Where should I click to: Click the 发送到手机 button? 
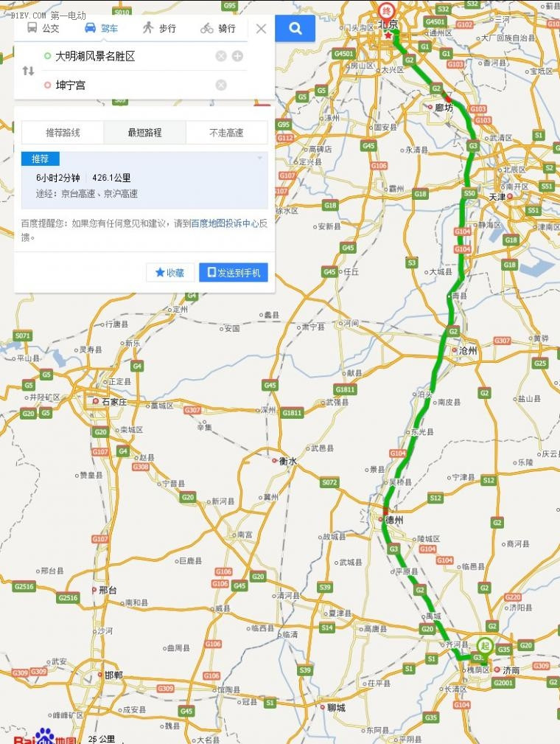pos(234,272)
